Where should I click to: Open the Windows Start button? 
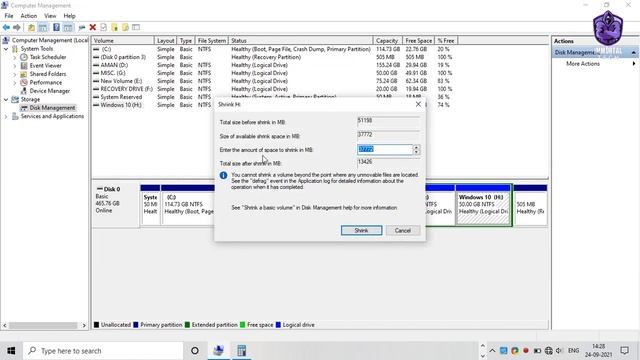11,351
